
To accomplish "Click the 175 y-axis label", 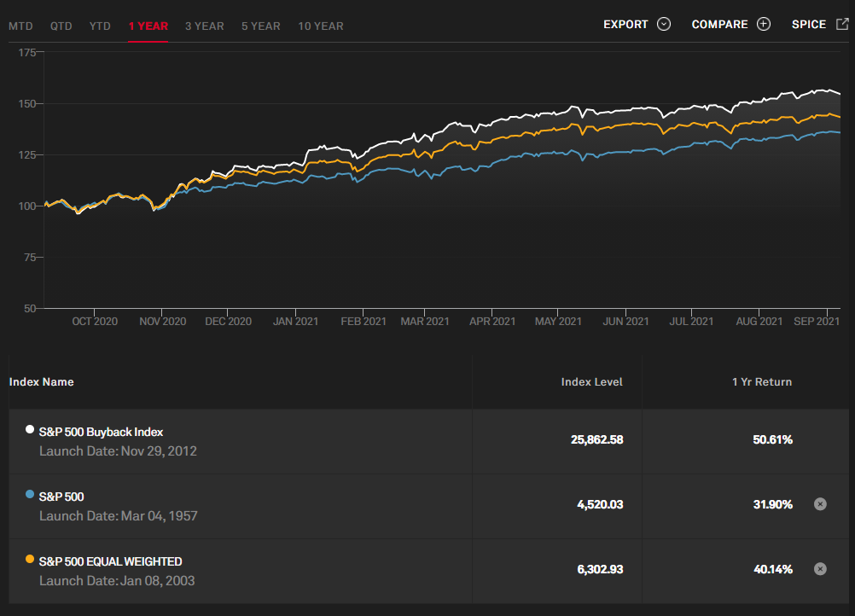I will [x=27, y=53].
